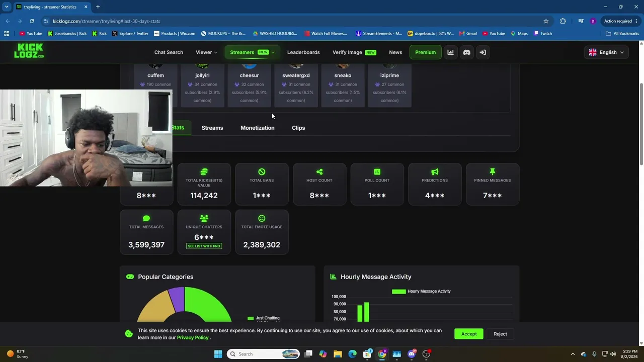
Task: Switch to the Clips tab
Action: click(298, 128)
